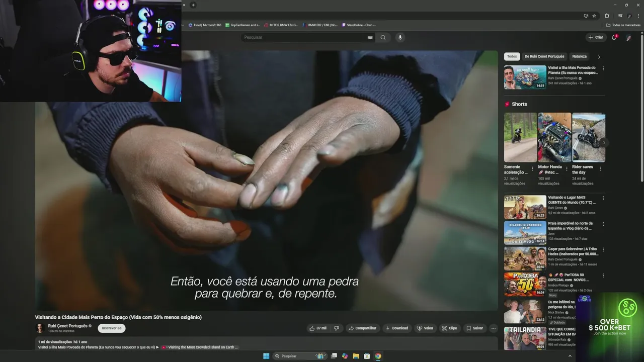
Task: Open Task View on the taskbar
Action: pos(334,356)
